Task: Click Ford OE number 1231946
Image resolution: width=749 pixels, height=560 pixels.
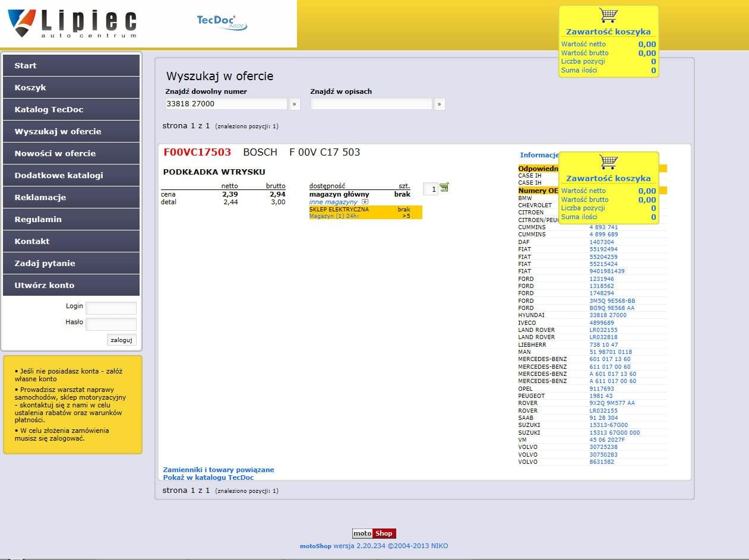Action: [602, 279]
